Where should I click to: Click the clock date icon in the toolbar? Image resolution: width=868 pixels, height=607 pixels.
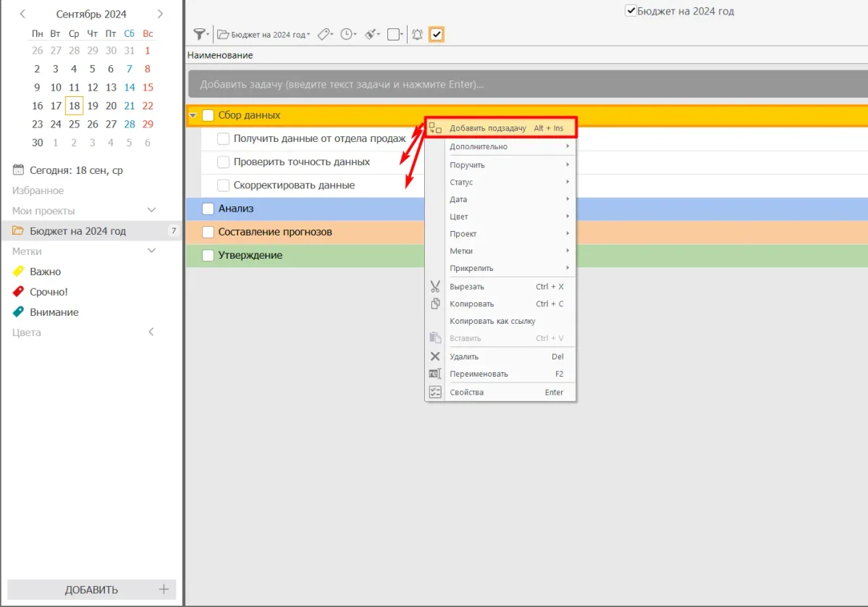[x=347, y=34]
